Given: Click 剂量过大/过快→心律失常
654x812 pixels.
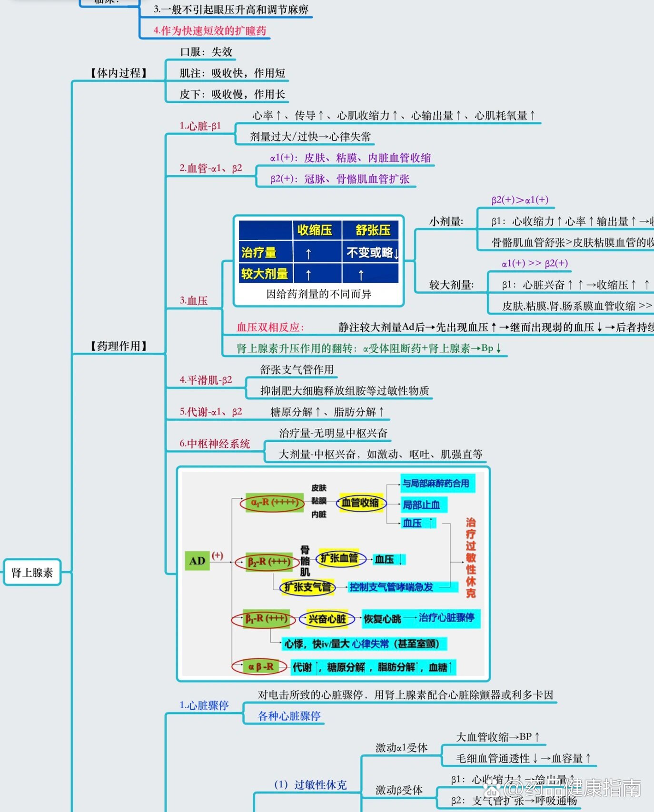Looking at the screenshot, I should (x=310, y=137).
